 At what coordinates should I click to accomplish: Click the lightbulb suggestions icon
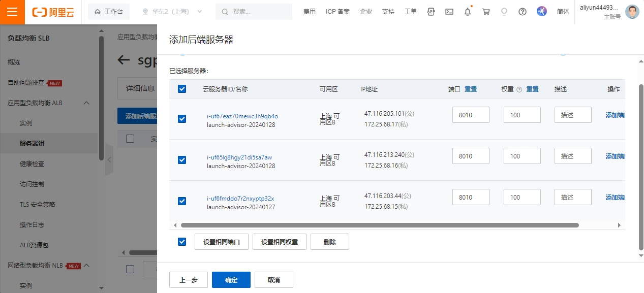tap(504, 12)
